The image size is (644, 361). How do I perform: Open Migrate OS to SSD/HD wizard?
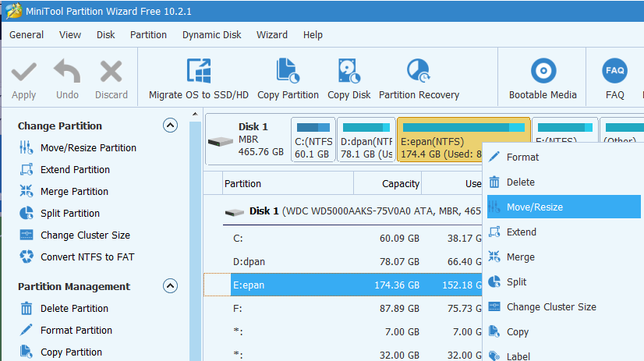pyautogui.click(x=199, y=79)
